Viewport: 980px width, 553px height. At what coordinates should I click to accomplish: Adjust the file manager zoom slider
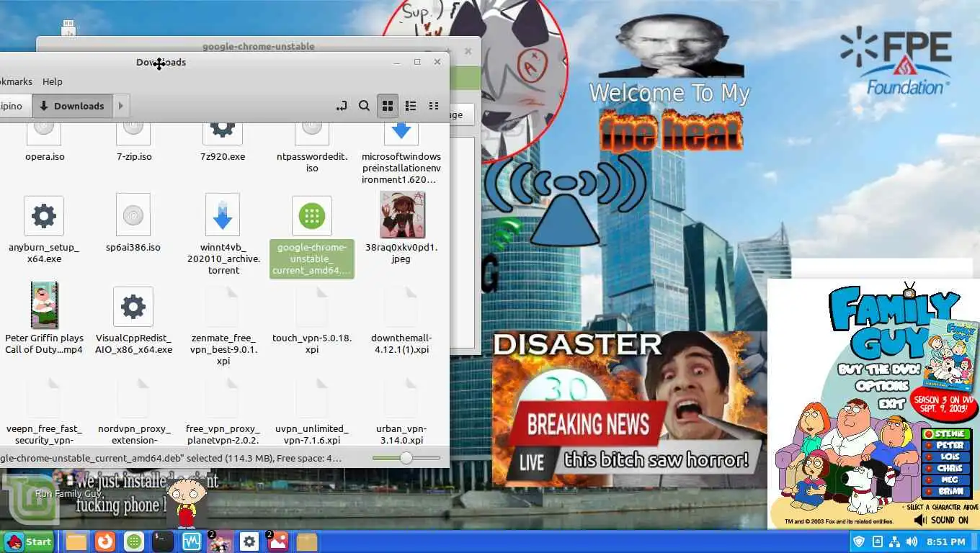click(x=406, y=458)
